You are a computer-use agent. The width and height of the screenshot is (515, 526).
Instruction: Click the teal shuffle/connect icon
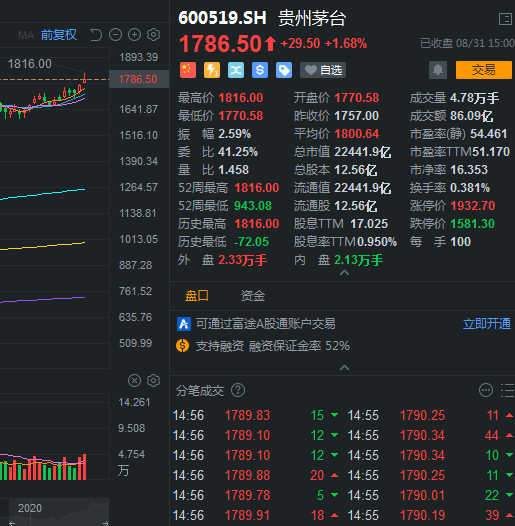point(236,70)
